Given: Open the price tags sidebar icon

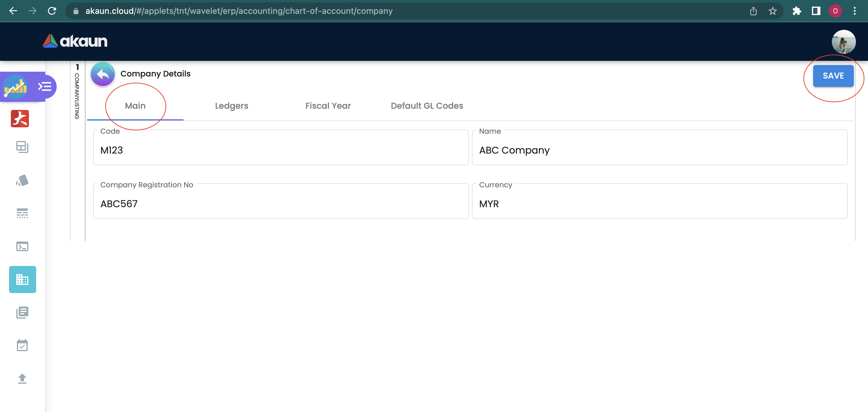Looking at the screenshot, I should tap(22, 180).
